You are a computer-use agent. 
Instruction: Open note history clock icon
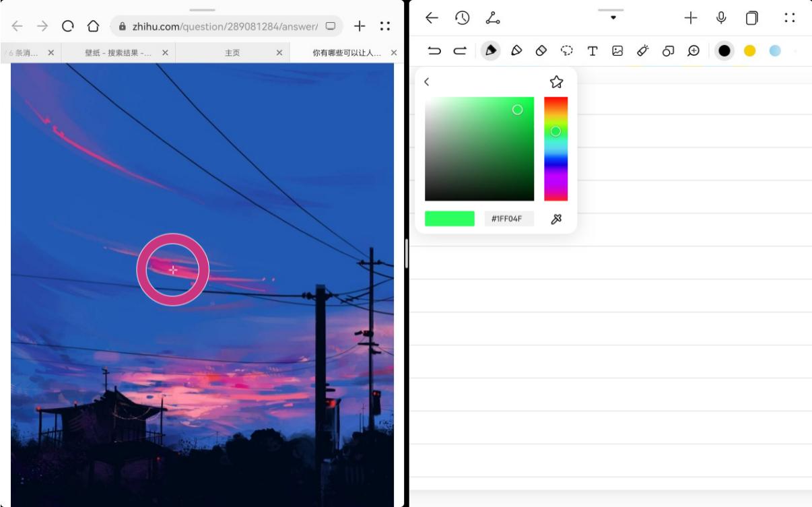[x=462, y=18]
